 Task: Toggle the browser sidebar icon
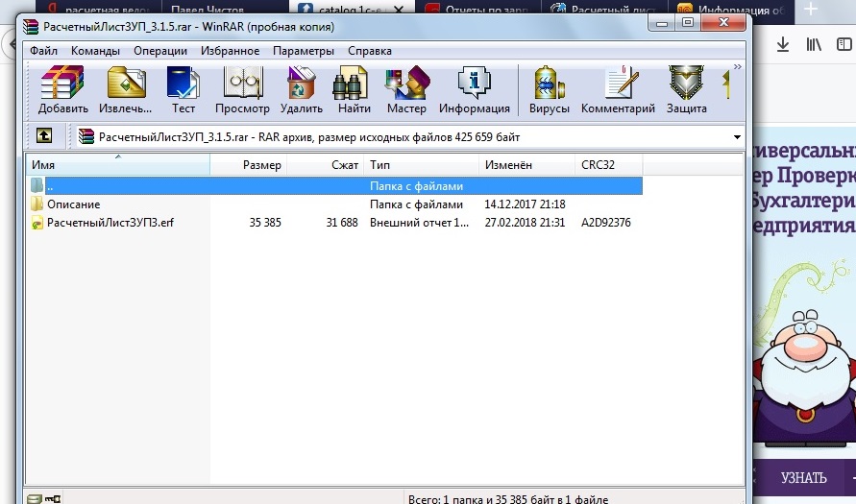[844, 44]
